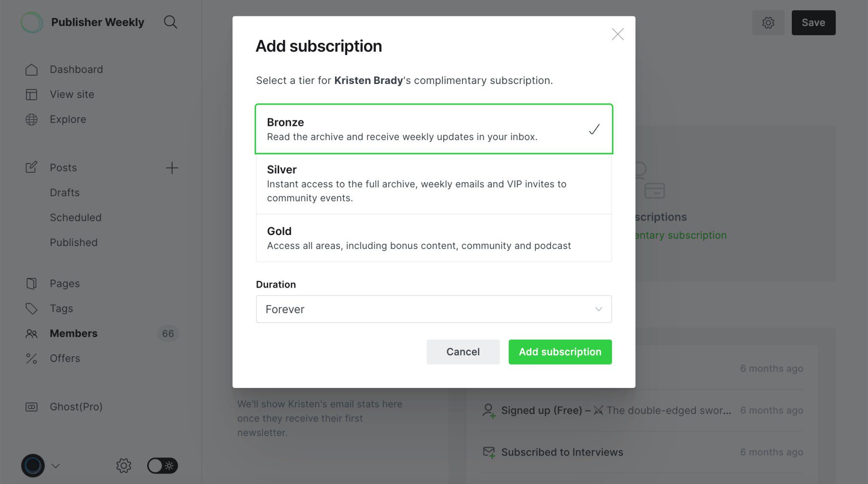This screenshot has width=868, height=484.
Task: Select the Gold tier option
Action: tap(433, 237)
